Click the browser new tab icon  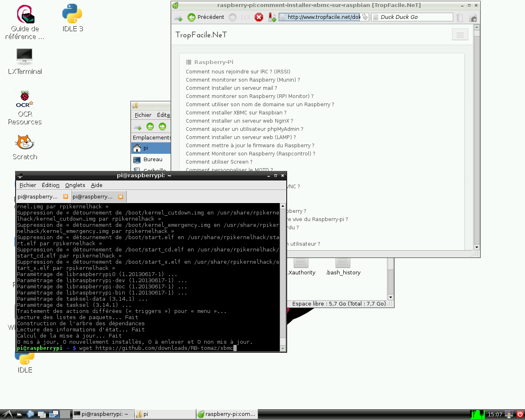pyautogui.click(x=178, y=17)
